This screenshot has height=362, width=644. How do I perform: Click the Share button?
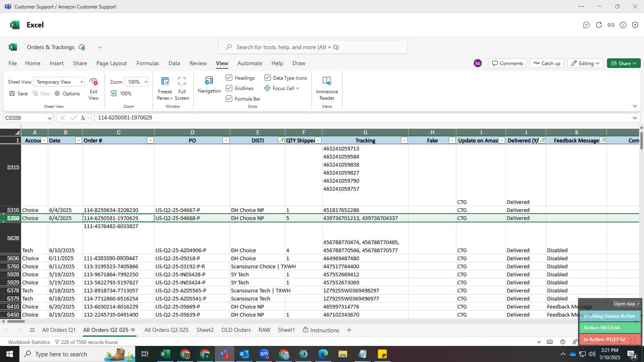pyautogui.click(x=623, y=63)
